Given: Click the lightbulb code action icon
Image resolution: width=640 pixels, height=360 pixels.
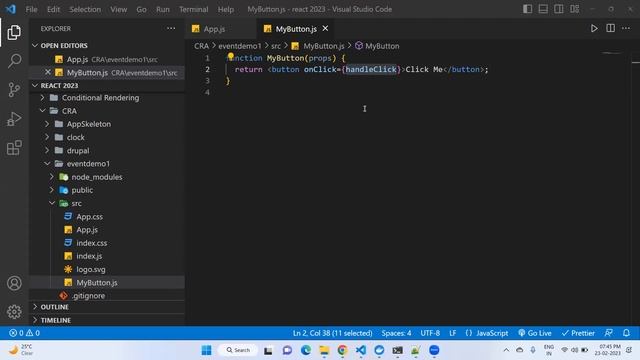Looking at the screenshot, I should [x=231, y=56].
